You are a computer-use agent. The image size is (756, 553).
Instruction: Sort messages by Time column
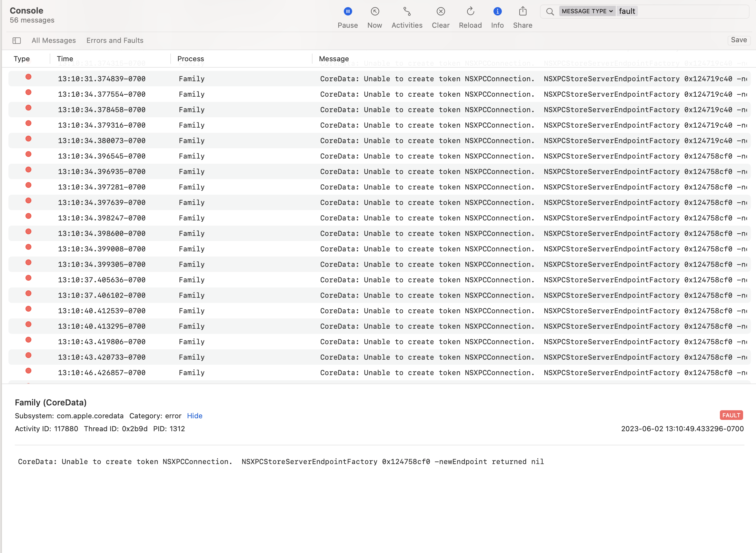tap(65, 59)
